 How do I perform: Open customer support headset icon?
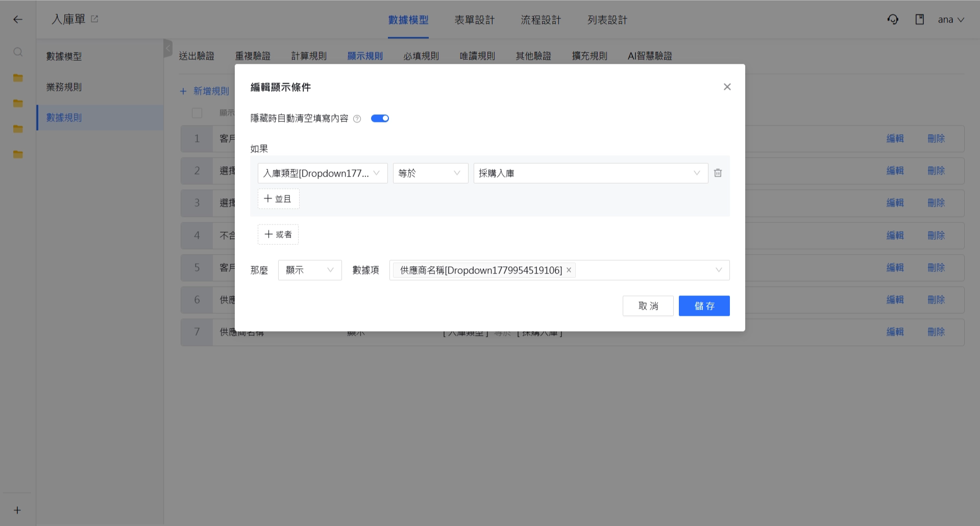tap(893, 19)
